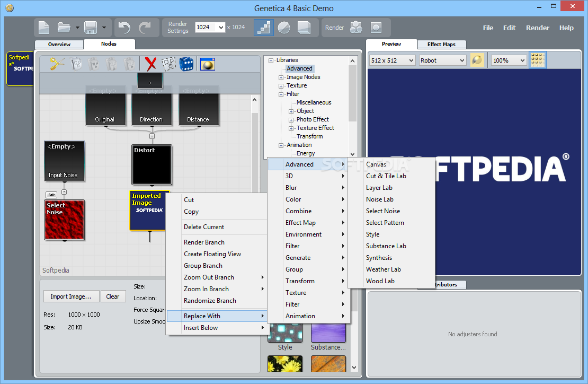Image resolution: width=588 pixels, height=384 pixels.
Task: Open the Effect Map submenu
Action: [309, 223]
